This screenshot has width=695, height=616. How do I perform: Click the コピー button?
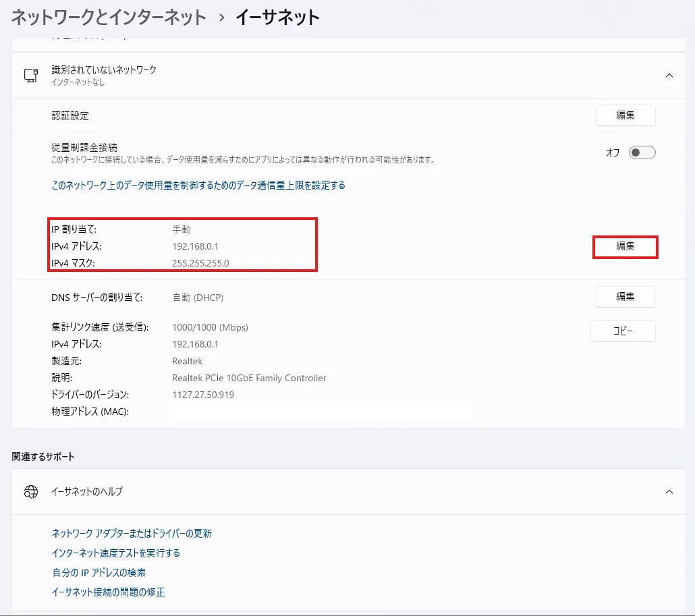click(x=623, y=331)
